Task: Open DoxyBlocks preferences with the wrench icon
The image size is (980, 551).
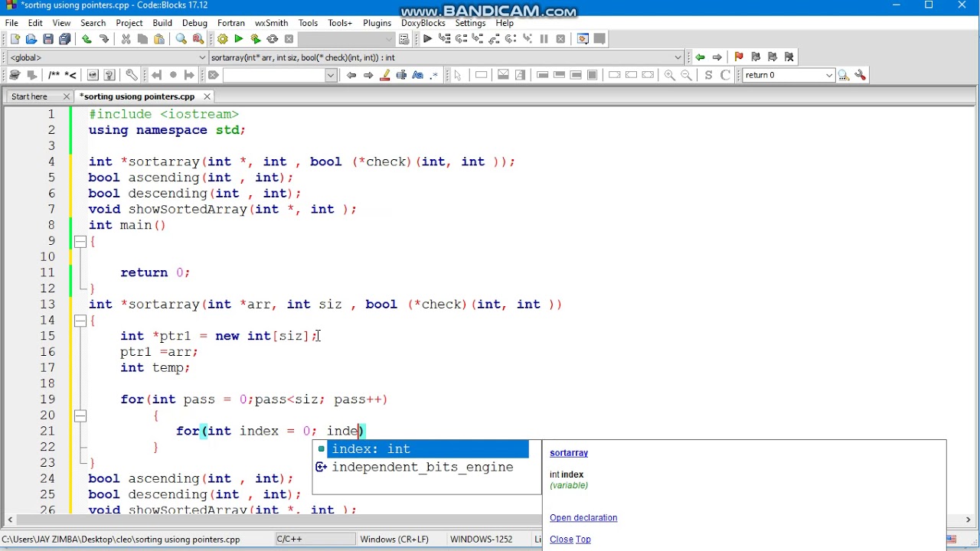Action: click(x=131, y=75)
